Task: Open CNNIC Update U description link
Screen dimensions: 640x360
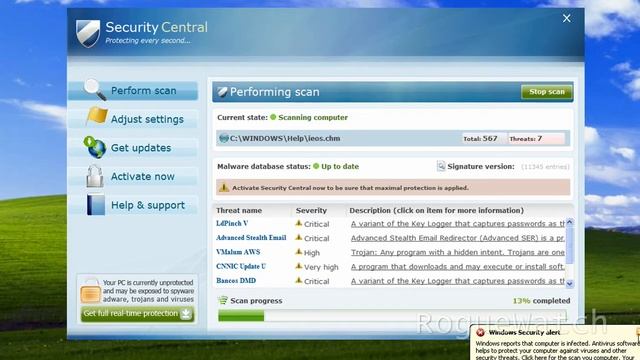Action: pyautogui.click(x=458, y=267)
